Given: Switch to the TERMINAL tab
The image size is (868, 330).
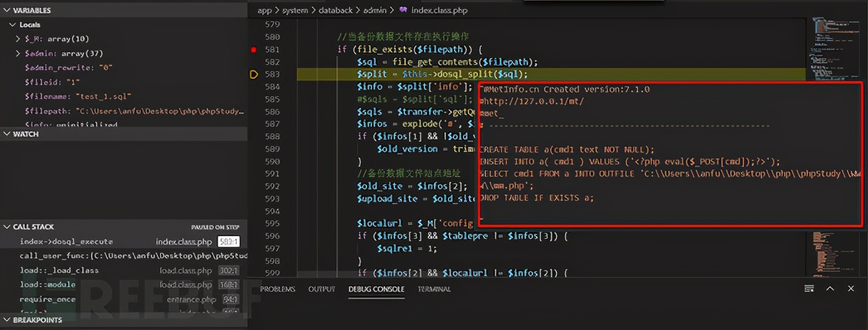Looking at the screenshot, I should (x=434, y=289).
